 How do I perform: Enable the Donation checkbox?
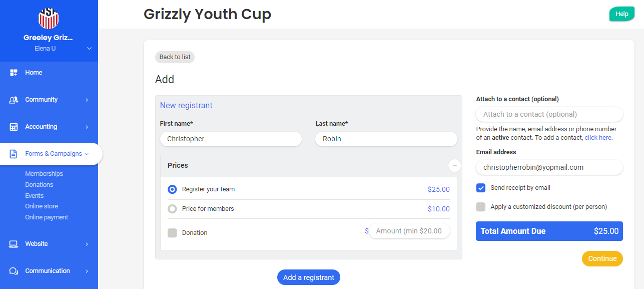coord(172,233)
